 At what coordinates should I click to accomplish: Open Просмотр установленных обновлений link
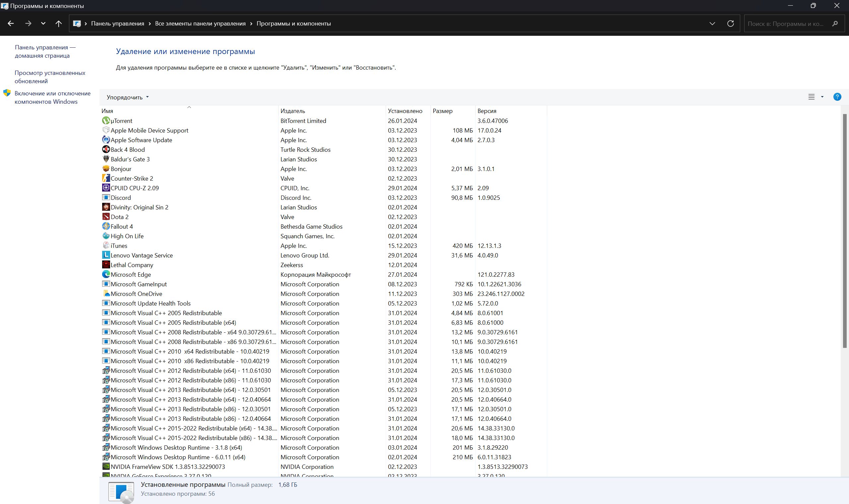[x=50, y=77]
